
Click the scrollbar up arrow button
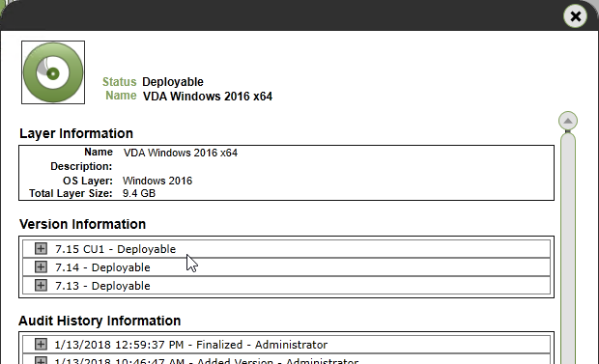pos(568,121)
